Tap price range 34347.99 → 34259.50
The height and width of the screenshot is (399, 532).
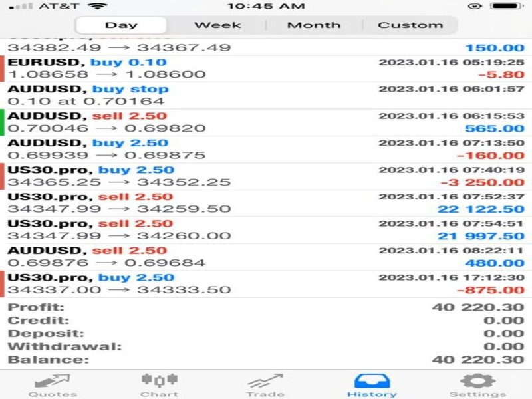pyautogui.click(x=119, y=209)
